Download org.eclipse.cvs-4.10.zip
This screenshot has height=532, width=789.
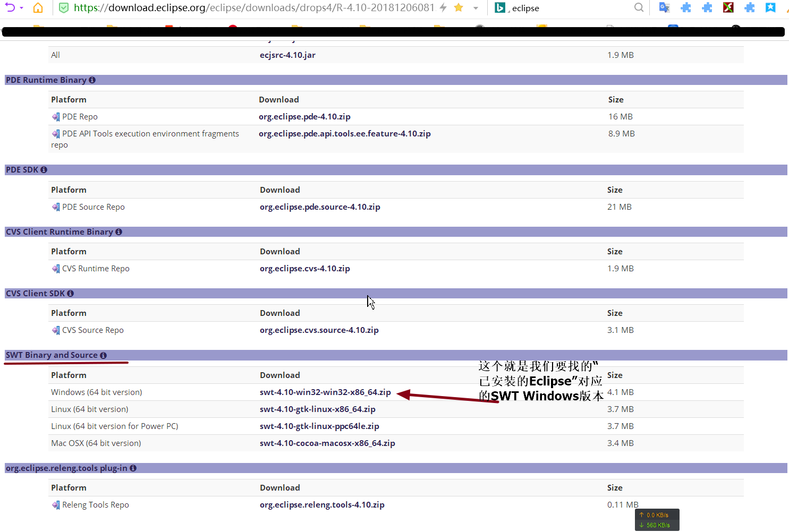click(x=305, y=268)
